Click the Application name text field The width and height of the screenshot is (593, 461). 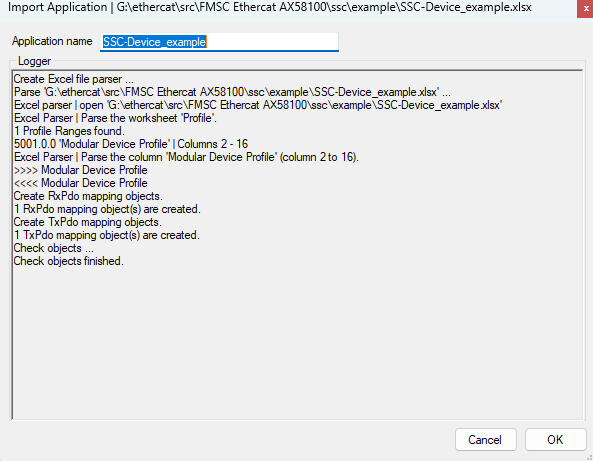point(219,42)
